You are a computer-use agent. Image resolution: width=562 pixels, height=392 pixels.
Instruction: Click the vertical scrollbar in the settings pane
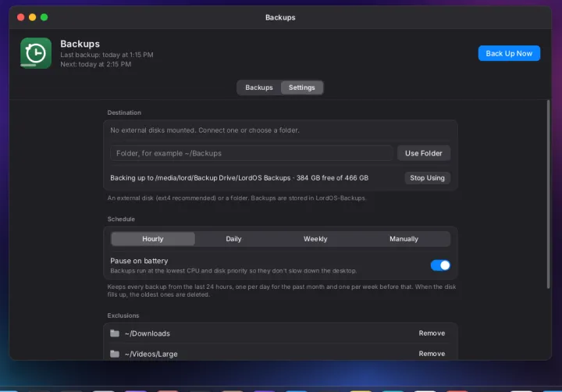tap(548, 194)
